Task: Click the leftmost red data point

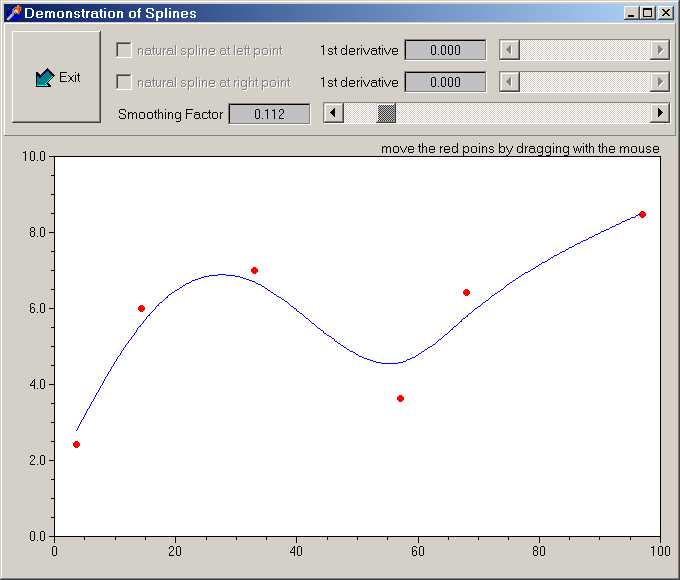Action: (x=76, y=444)
